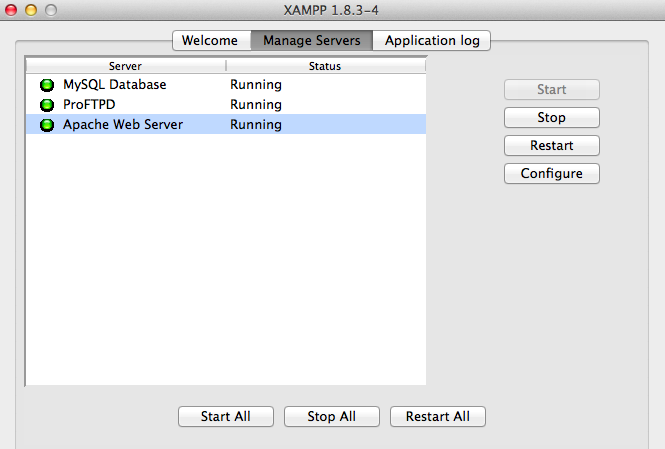The image size is (665, 449).
Task: Select the MySQL Database server name
Action: click(114, 85)
